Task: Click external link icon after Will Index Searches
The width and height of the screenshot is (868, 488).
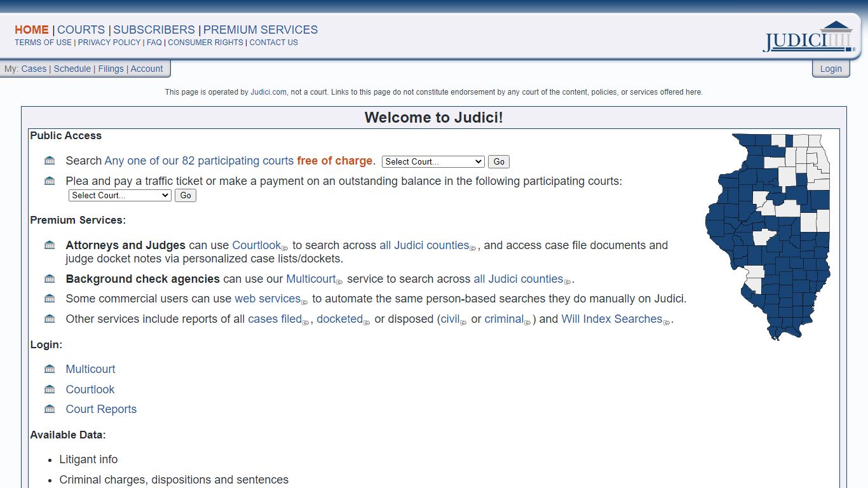Action: tap(667, 322)
